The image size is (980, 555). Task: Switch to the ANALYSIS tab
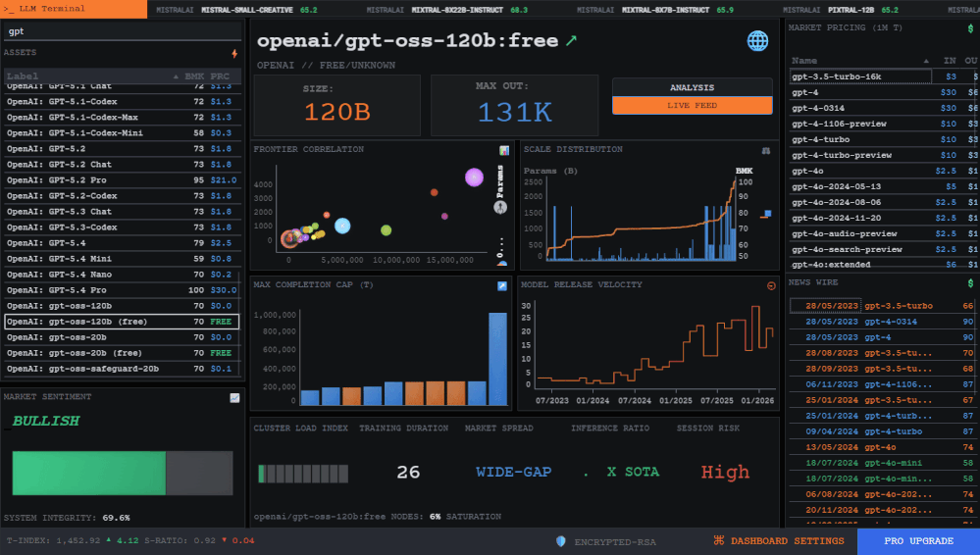[x=692, y=87]
